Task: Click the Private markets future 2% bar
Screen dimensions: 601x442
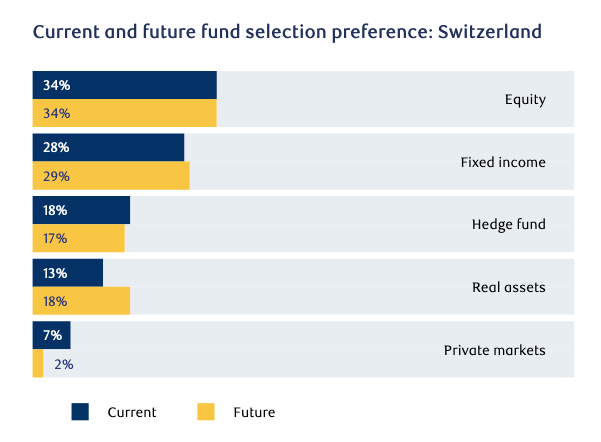Action: [38, 363]
